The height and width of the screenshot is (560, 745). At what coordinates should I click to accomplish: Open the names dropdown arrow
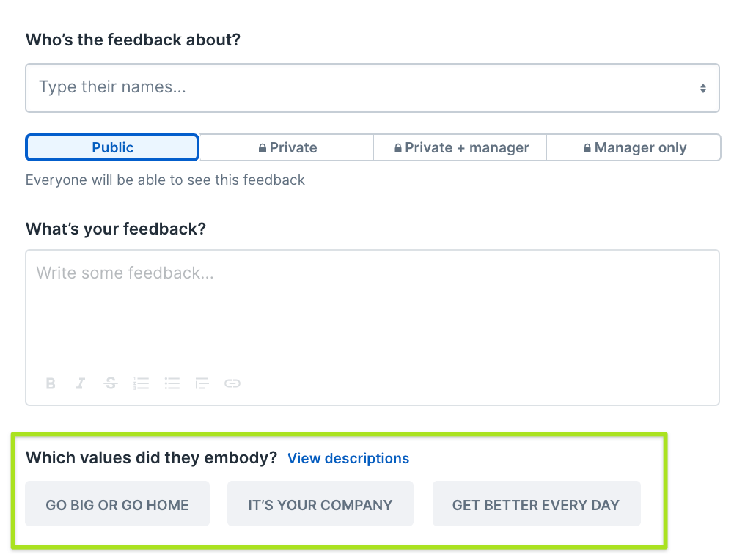[702, 88]
